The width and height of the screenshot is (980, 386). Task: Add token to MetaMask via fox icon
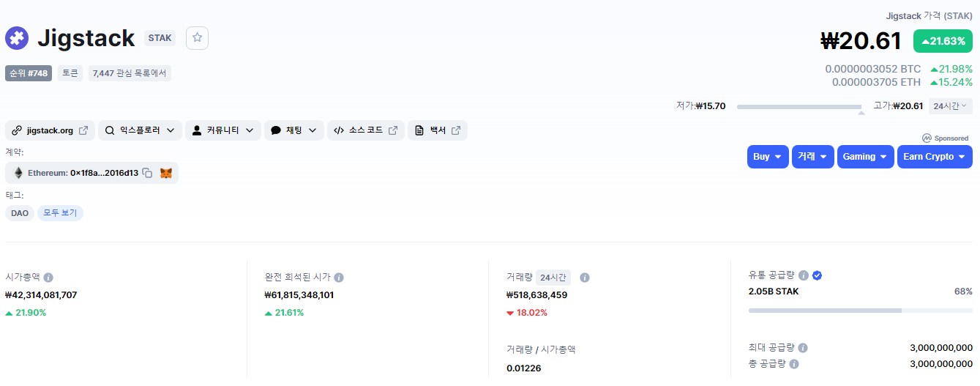(167, 173)
